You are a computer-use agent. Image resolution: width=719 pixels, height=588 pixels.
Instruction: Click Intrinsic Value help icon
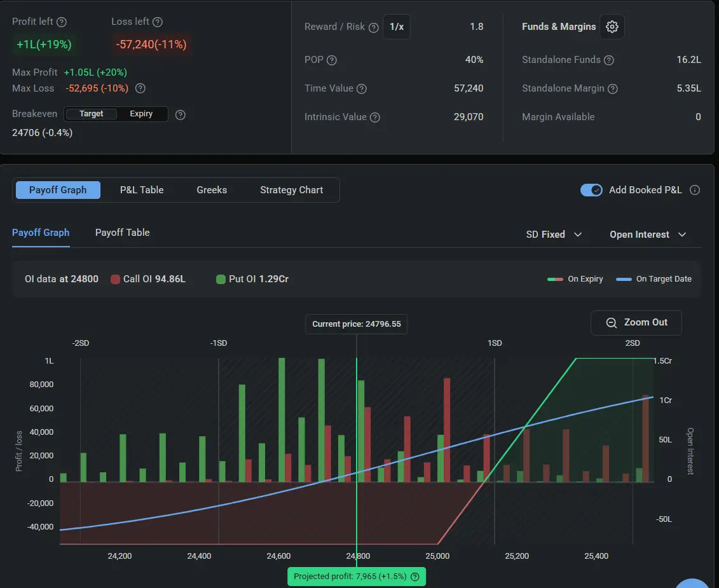pos(375,118)
